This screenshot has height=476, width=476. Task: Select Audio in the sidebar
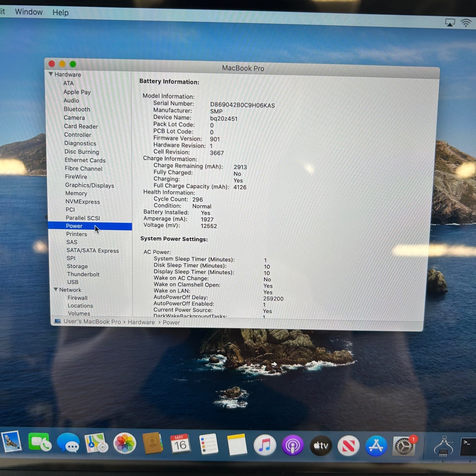click(x=71, y=100)
